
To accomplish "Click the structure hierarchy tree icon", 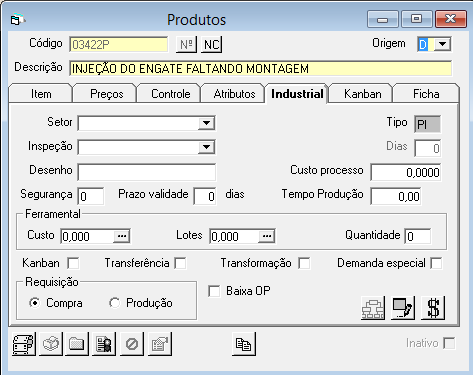I will point(373,308).
